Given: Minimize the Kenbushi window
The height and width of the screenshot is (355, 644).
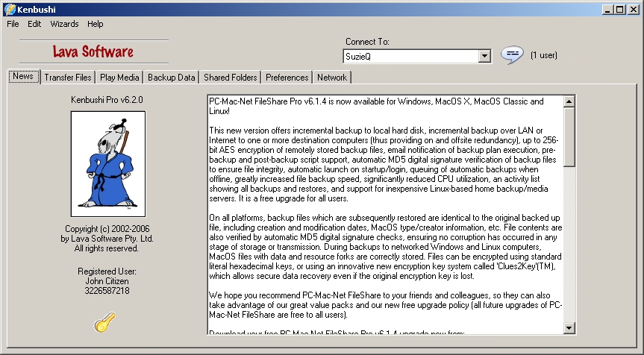Looking at the screenshot, I should [608, 10].
